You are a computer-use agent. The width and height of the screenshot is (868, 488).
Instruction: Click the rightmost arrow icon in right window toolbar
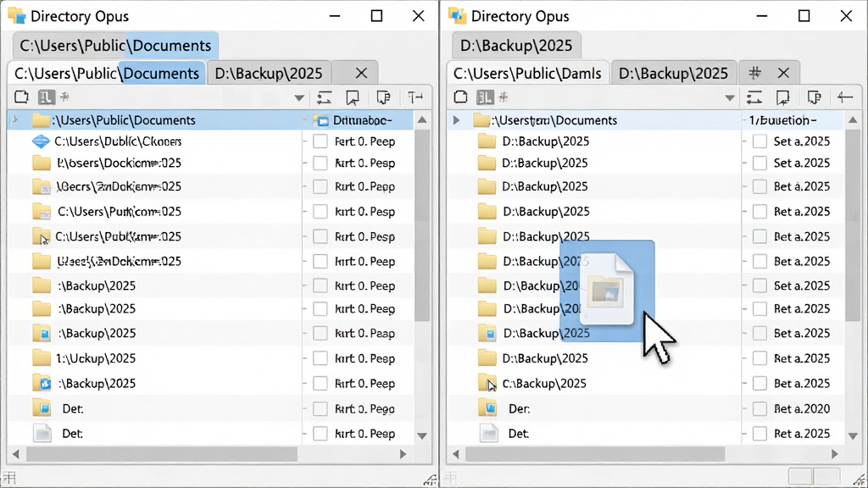(x=845, y=97)
